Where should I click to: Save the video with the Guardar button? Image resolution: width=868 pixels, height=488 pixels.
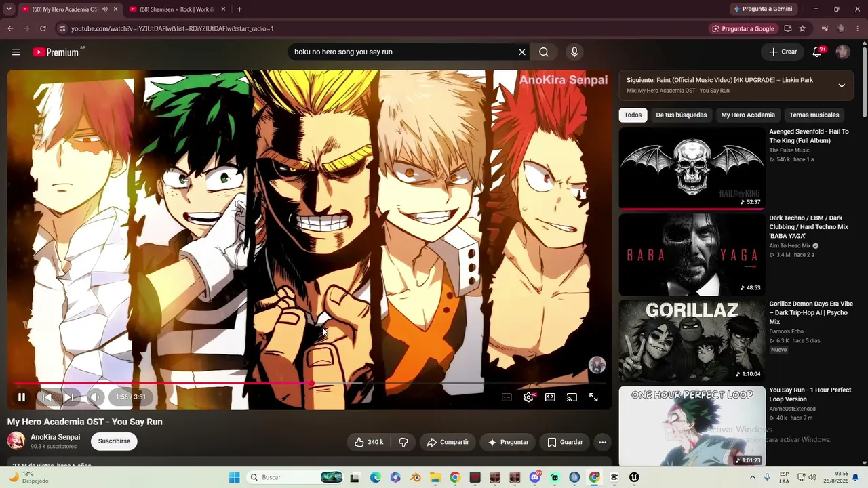[x=565, y=442]
